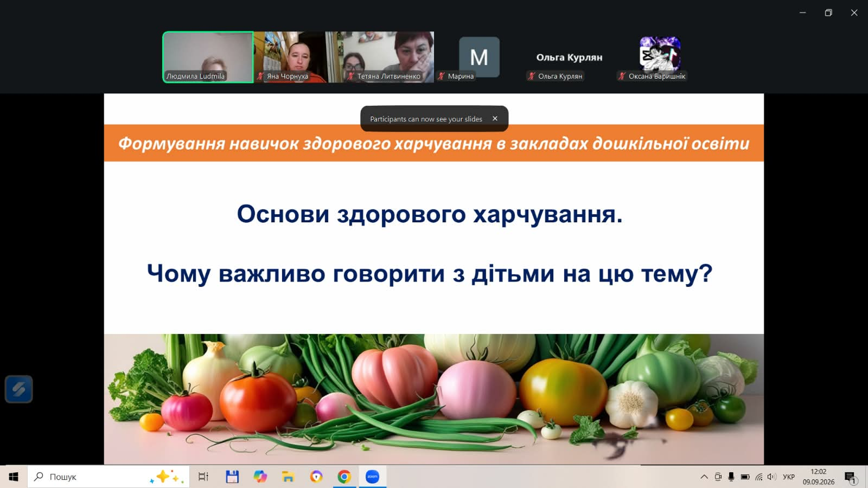Switch the УКР keyboard language indicator
Screen dimensions: 868x488
pyautogui.click(x=789, y=477)
